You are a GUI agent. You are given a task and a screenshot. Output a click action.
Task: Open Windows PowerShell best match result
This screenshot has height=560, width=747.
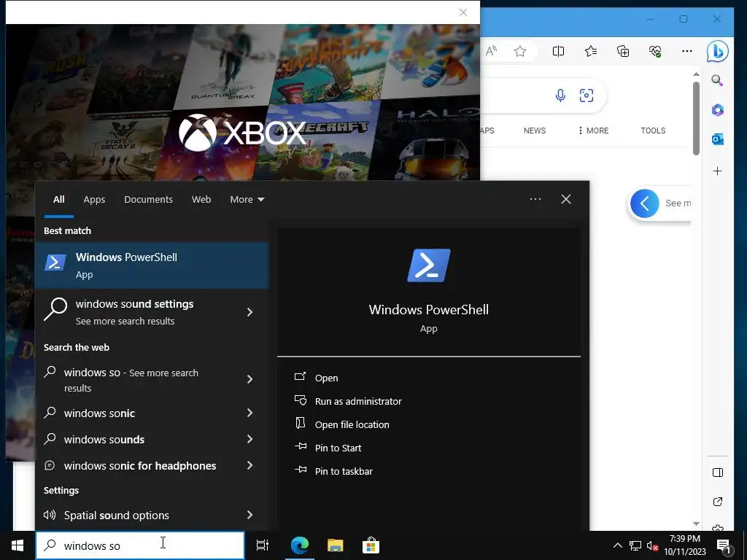click(x=152, y=265)
